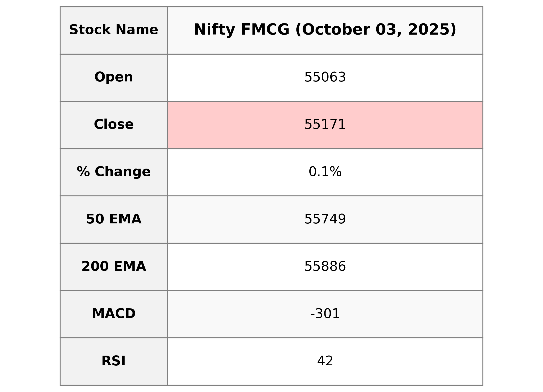Image resolution: width=543 pixels, height=392 pixels.
Task: Click the Open value 55063
Action: point(325,78)
